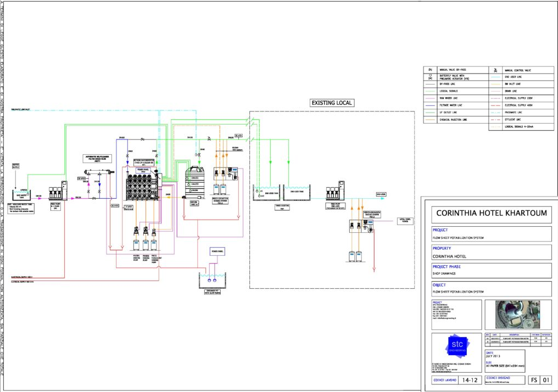Viewport: 558px width, 392px height.
Task: Click the LOCAL PANEL POWER label box
Action: pos(405,221)
